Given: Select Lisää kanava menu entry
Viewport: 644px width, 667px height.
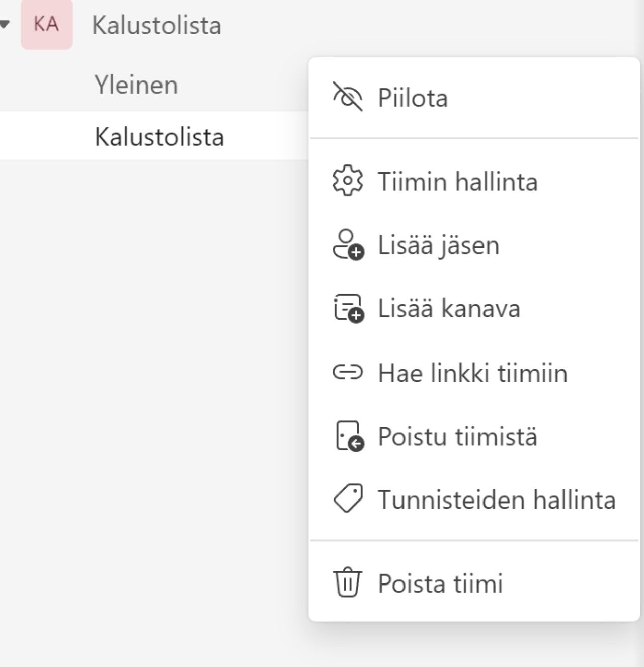Looking at the screenshot, I should pos(474,308).
